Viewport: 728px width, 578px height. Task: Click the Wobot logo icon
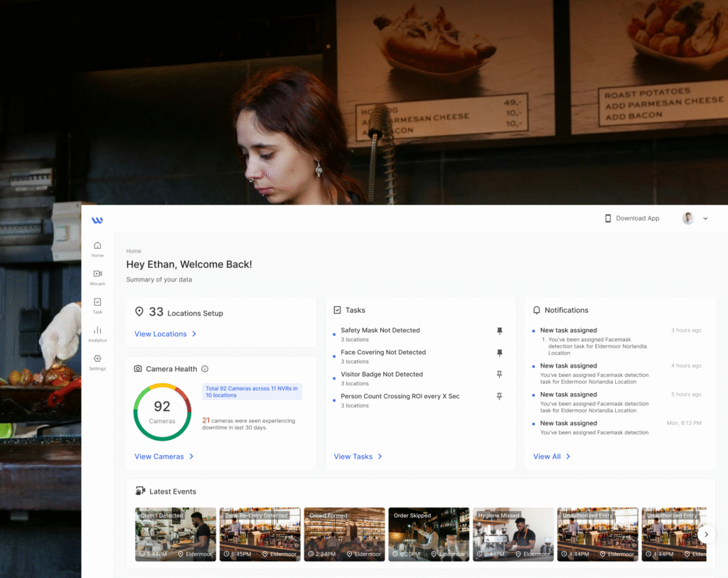click(97, 220)
